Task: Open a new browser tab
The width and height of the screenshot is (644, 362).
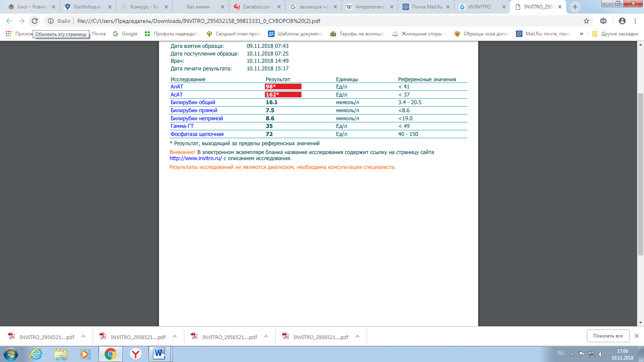Action: tap(575, 7)
